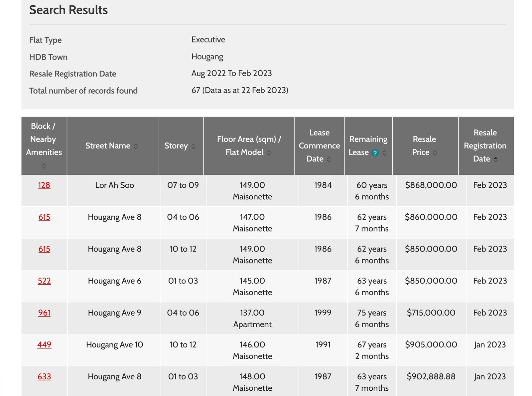Open block 615 link, 04 to 06 storey
The image size is (532, 396).
44,217
